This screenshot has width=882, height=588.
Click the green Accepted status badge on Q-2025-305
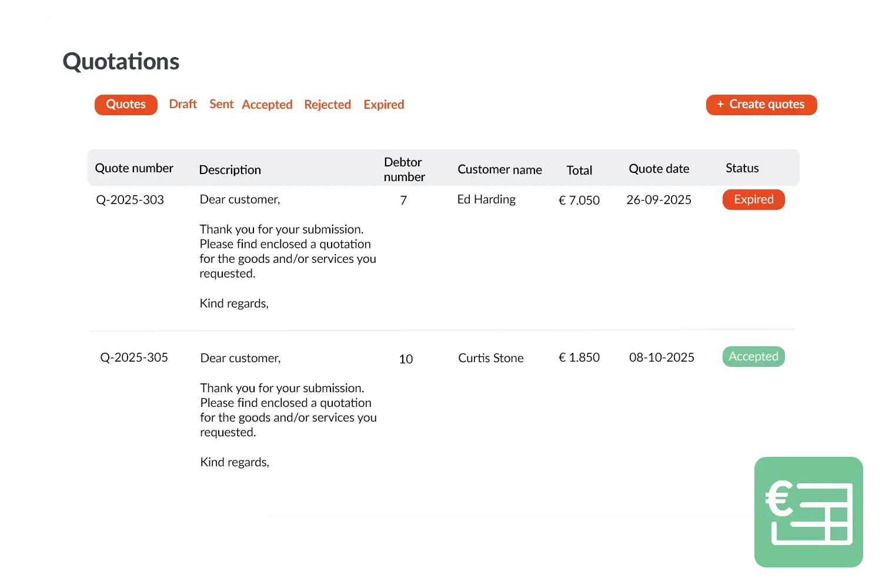(x=753, y=357)
